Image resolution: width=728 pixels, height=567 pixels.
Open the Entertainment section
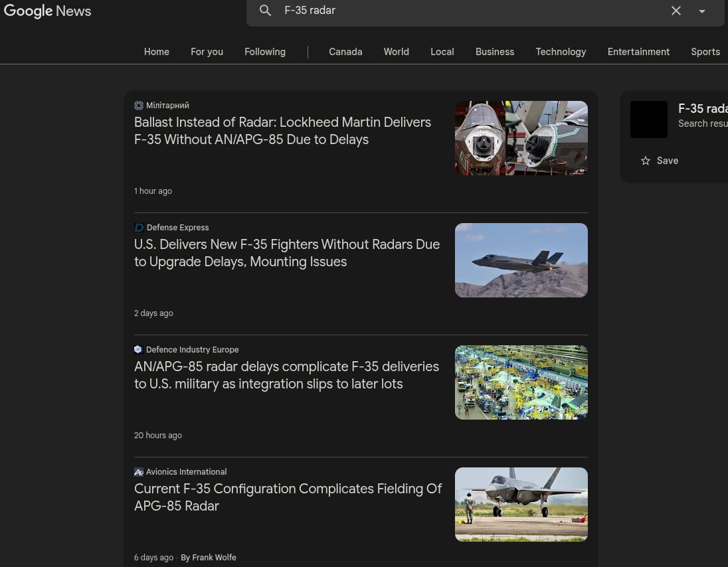click(x=638, y=52)
